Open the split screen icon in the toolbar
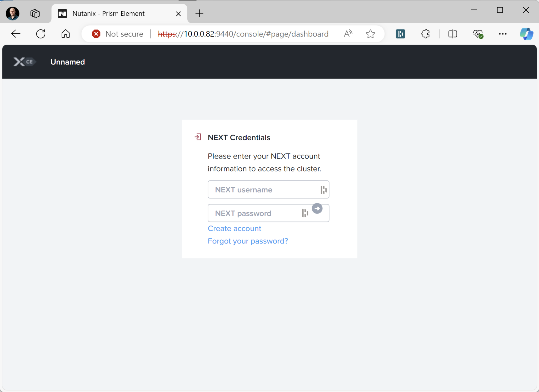Screen dimensions: 539x392 453,34
